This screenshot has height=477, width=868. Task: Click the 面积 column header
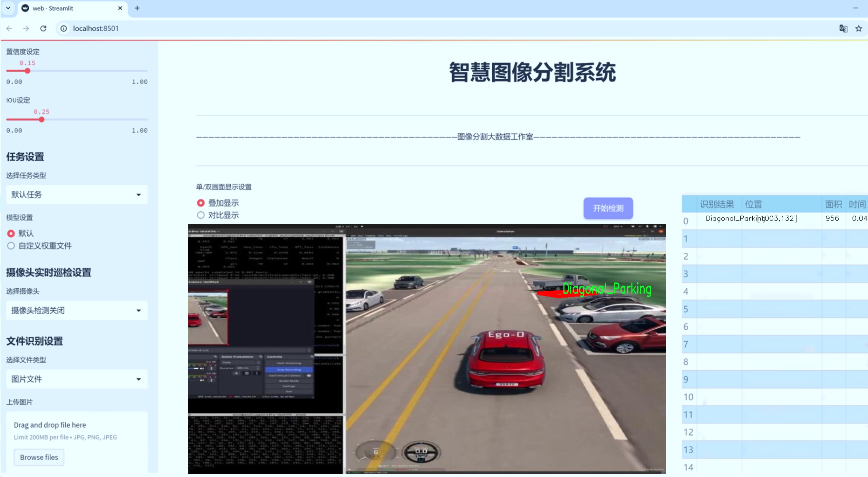833,204
